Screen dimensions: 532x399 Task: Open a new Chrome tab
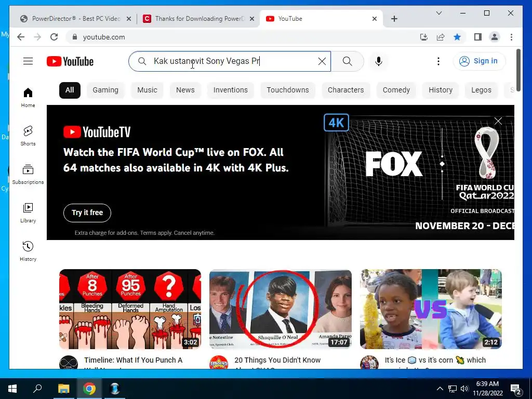pos(394,19)
